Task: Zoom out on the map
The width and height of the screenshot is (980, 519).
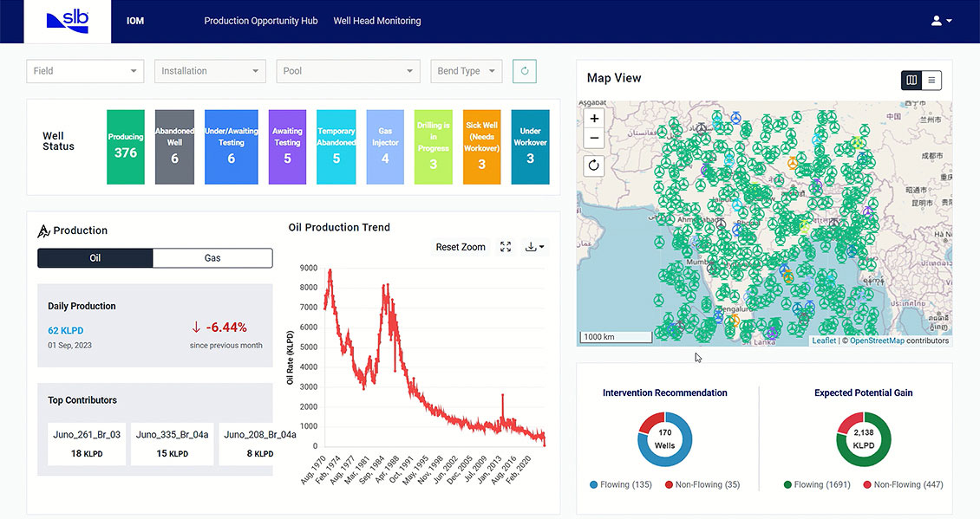Action: 594,138
